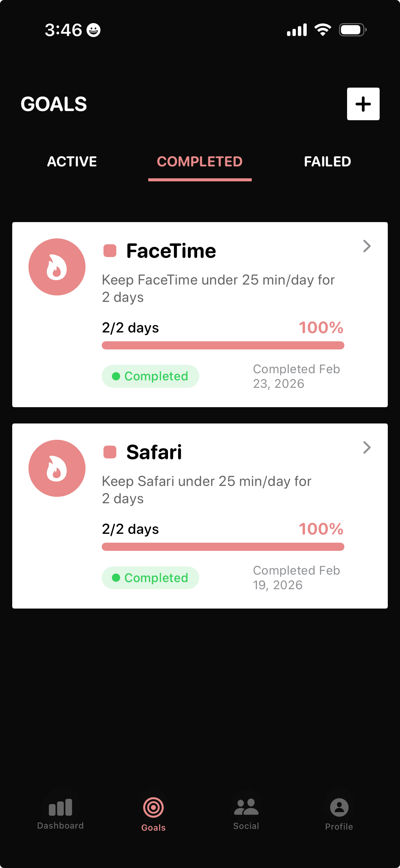The height and width of the screenshot is (868, 400).
Task: Tap the green dot in Safari's Completed badge
Action: coord(116,578)
